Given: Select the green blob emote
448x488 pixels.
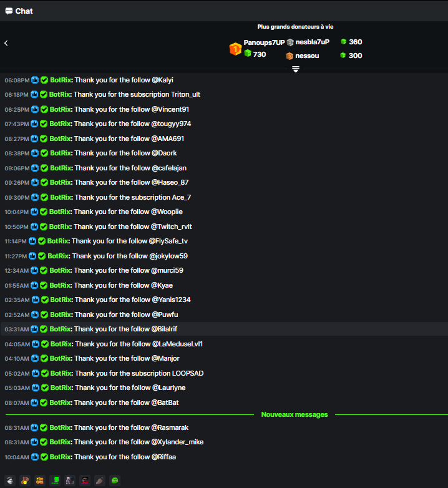Looking at the screenshot, I should pos(115,481).
